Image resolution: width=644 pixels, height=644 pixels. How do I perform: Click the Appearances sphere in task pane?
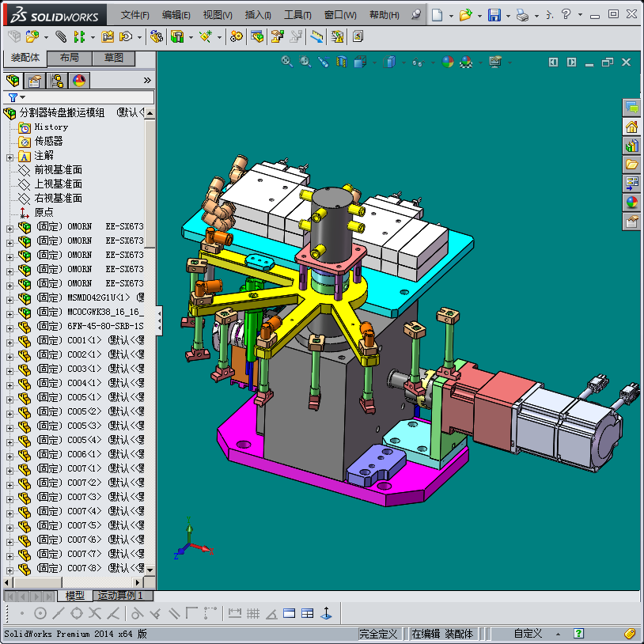(x=631, y=203)
